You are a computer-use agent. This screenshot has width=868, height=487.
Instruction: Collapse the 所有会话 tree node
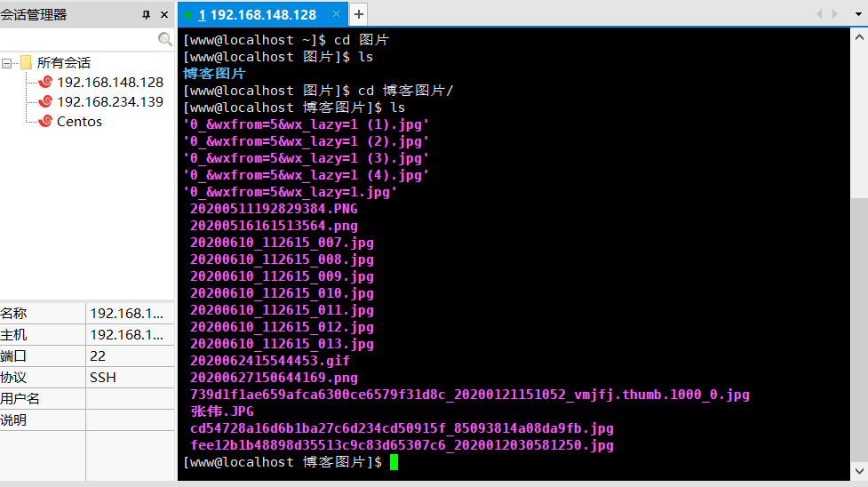pos(6,63)
